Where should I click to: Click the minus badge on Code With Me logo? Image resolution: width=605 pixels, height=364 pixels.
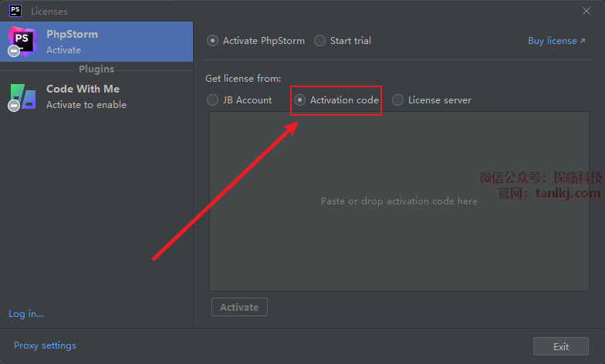click(13, 106)
